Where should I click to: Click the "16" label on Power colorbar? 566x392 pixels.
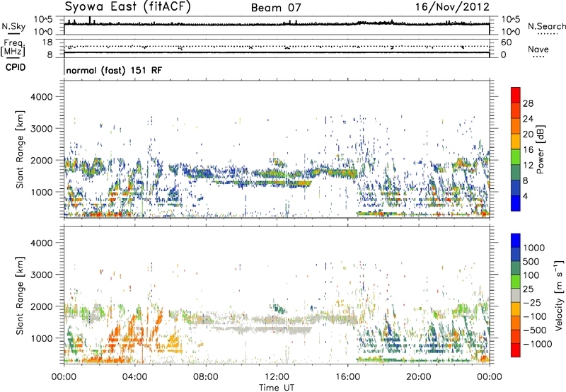click(528, 150)
